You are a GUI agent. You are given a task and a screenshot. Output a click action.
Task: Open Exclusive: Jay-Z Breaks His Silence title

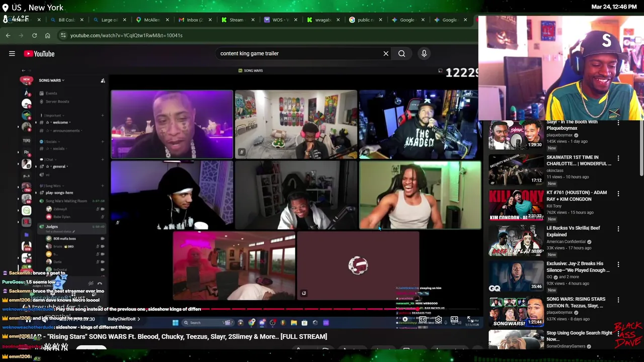[x=578, y=267]
